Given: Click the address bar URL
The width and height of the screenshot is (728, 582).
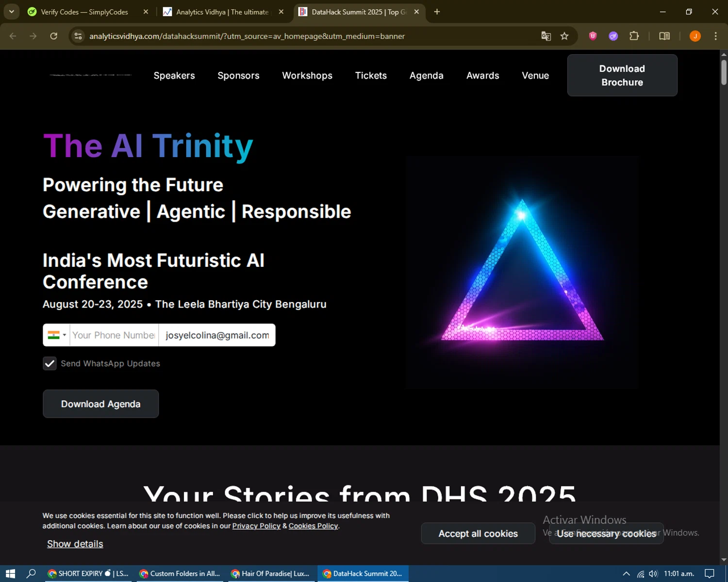Looking at the screenshot, I should (247, 36).
